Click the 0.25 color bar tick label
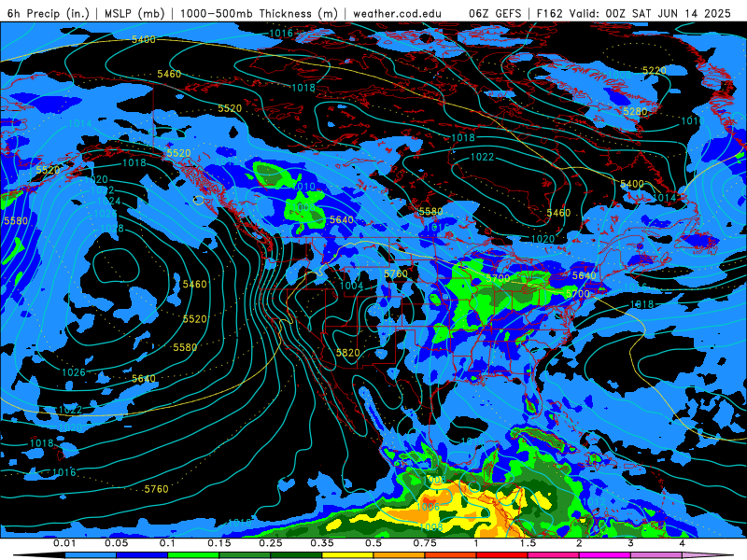747x560 pixels. (x=271, y=543)
